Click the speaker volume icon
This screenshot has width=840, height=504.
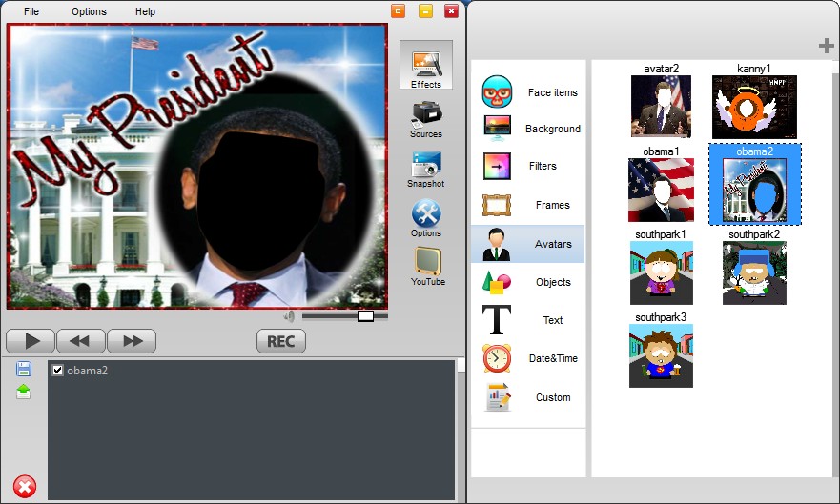point(289,316)
